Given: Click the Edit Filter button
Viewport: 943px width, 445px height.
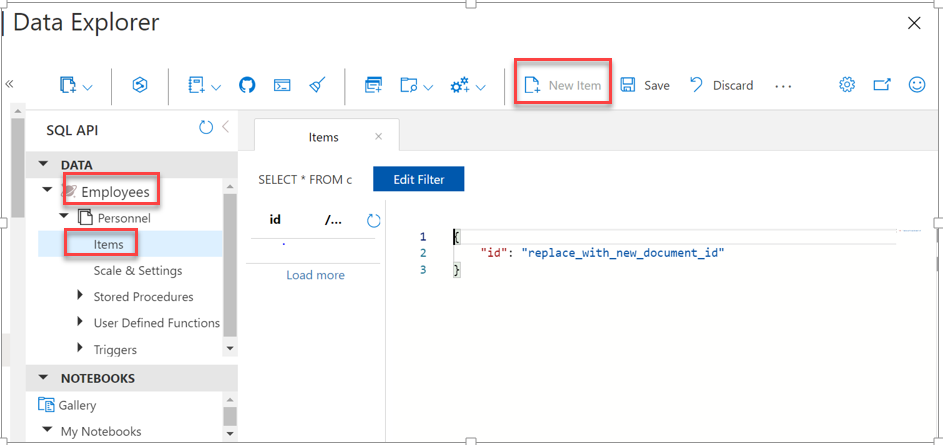Looking at the screenshot, I should (x=418, y=180).
